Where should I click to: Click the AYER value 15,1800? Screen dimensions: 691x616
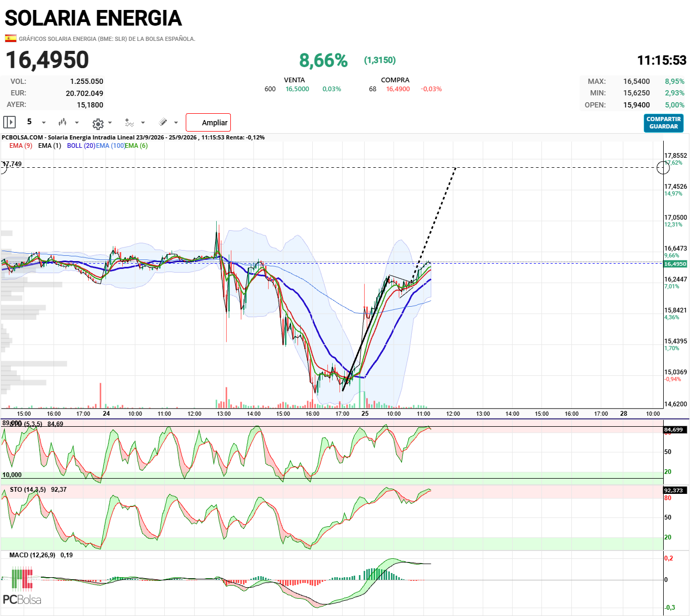point(90,105)
